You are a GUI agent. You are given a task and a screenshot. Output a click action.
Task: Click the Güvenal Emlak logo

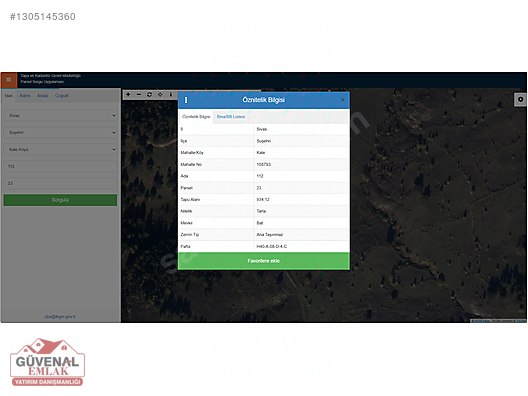[x=47, y=362]
